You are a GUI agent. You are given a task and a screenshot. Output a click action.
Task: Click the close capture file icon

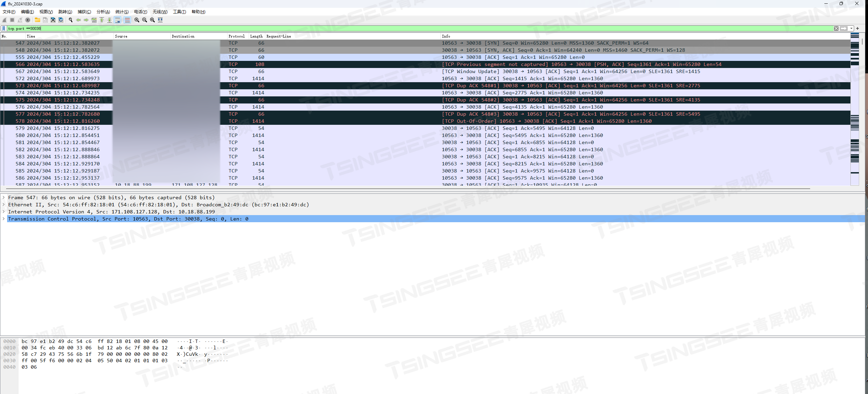(x=53, y=20)
